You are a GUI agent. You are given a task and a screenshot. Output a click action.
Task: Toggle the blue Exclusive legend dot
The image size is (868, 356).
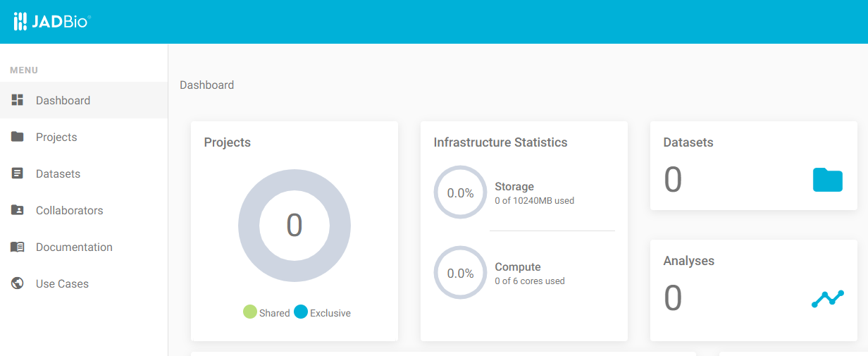click(x=301, y=312)
